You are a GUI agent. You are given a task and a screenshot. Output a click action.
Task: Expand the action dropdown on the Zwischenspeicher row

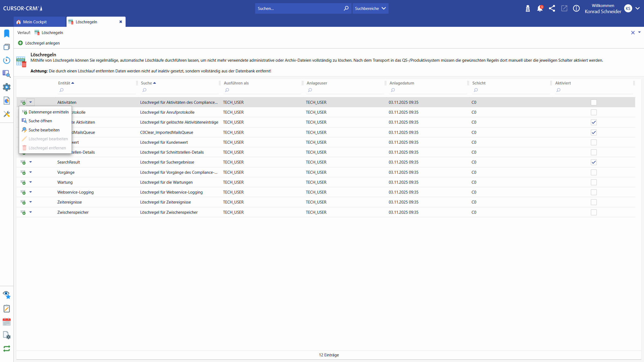[30, 212]
